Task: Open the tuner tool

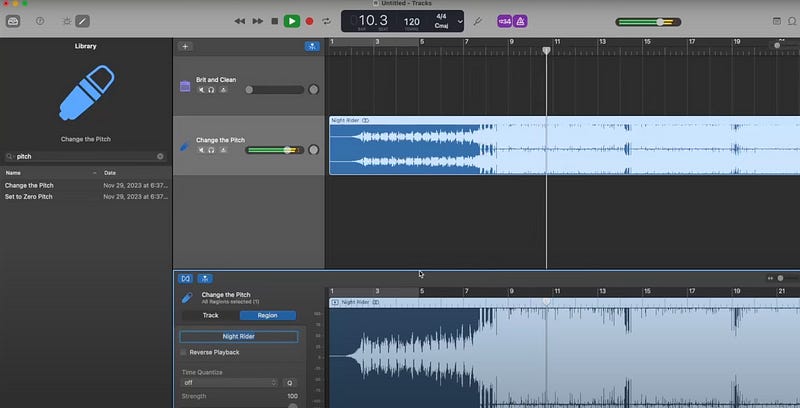Action: (478, 20)
